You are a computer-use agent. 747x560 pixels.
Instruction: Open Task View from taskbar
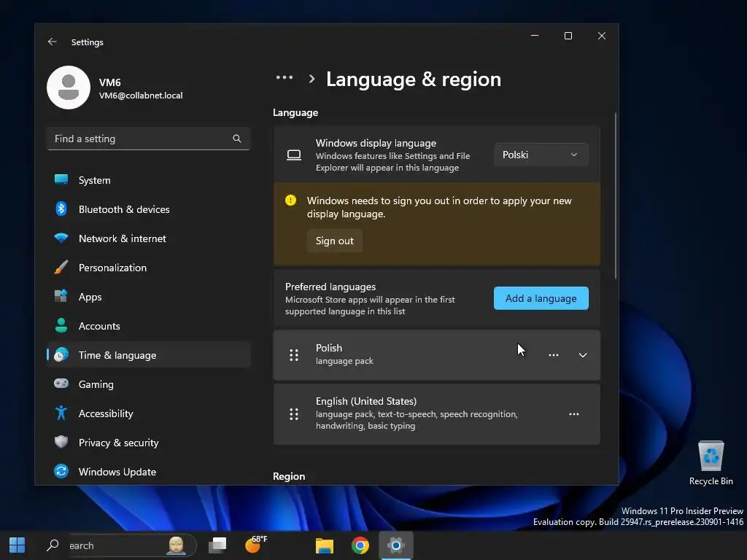[217, 545]
